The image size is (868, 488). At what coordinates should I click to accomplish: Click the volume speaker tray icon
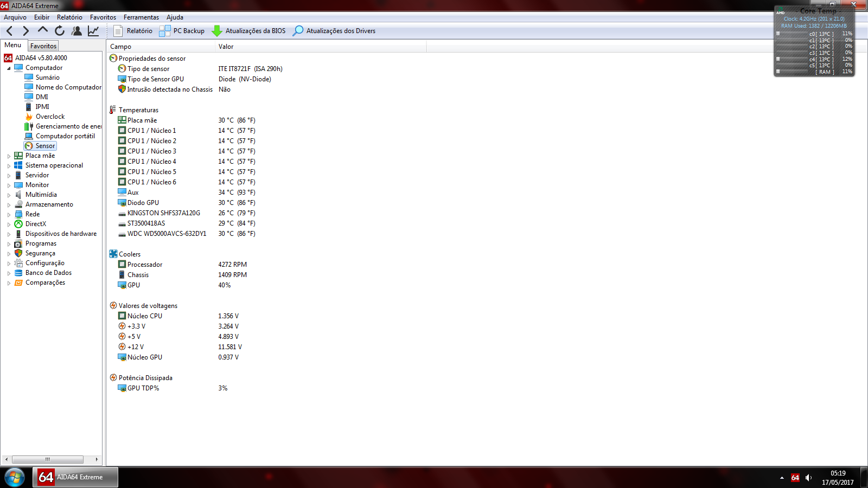[808, 478]
